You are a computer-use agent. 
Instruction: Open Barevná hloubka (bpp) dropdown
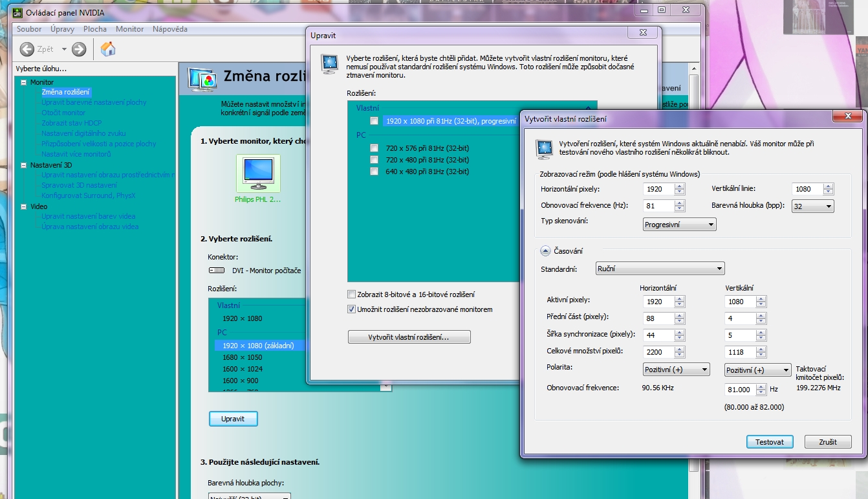coord(812,206)
